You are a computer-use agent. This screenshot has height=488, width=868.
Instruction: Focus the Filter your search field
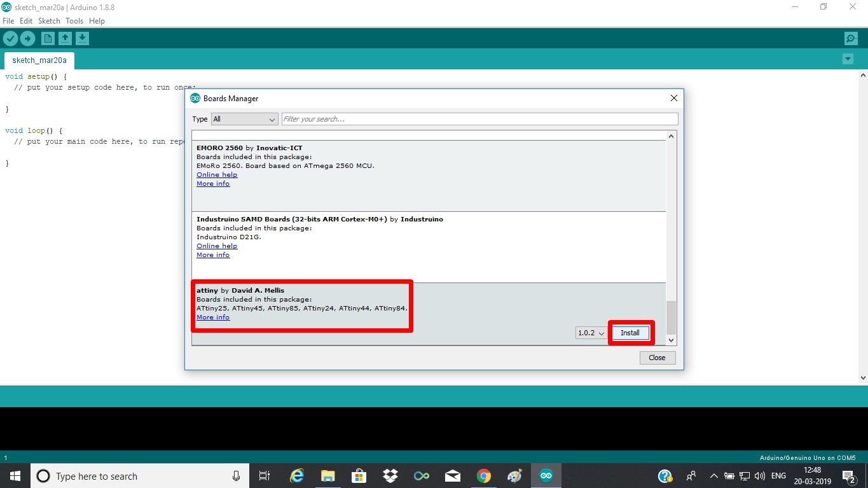(x=480, y=119)
